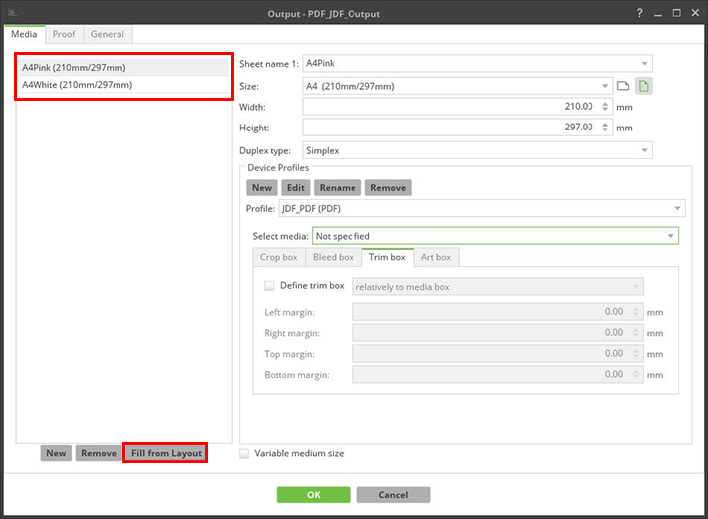This screenshot has width=708, height=519.
Task: Open the Sheet name 1 dropdown
Action: point(477,63)
